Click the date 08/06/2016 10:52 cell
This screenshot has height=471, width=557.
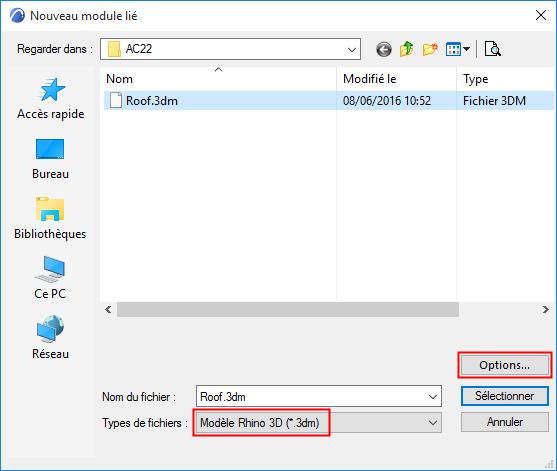point(386,101)
